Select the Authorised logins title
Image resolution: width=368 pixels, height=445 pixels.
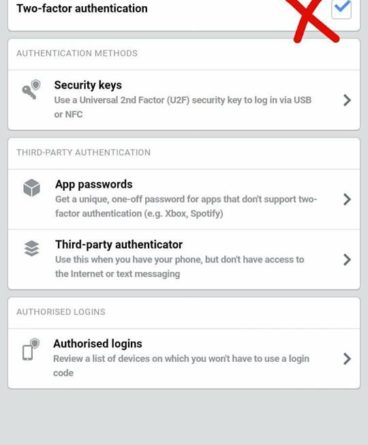pyautogui.click(x=98, y=344)
